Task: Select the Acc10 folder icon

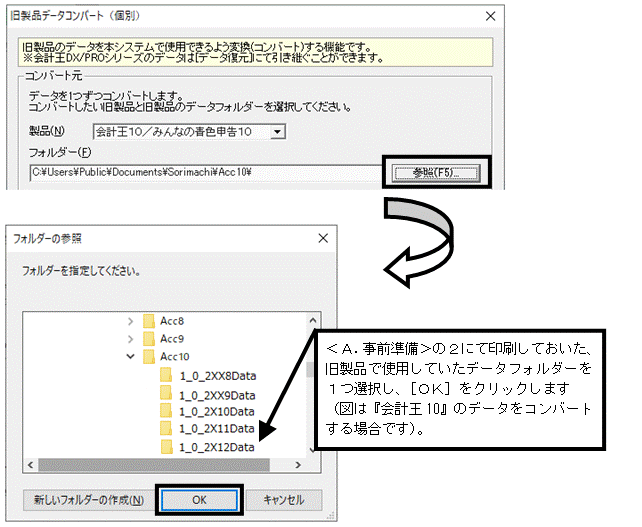Action: click(149, 357)
